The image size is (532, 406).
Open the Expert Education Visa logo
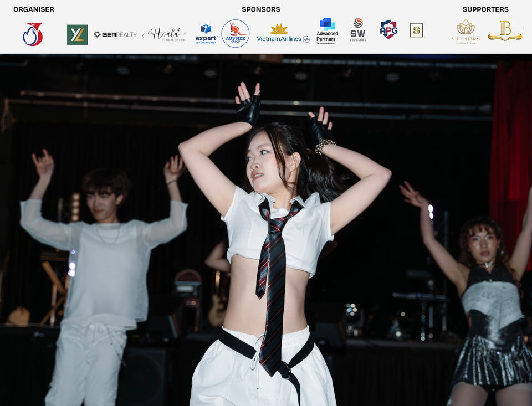[206, 34]
